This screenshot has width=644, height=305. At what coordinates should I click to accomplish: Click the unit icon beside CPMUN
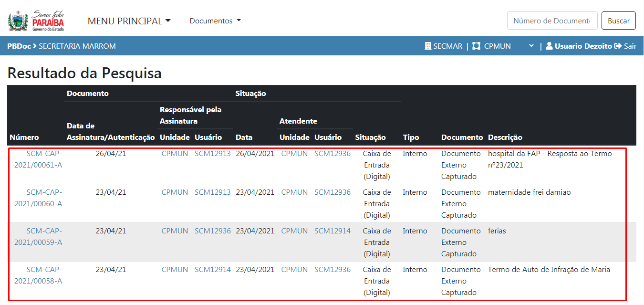(476, 46)
